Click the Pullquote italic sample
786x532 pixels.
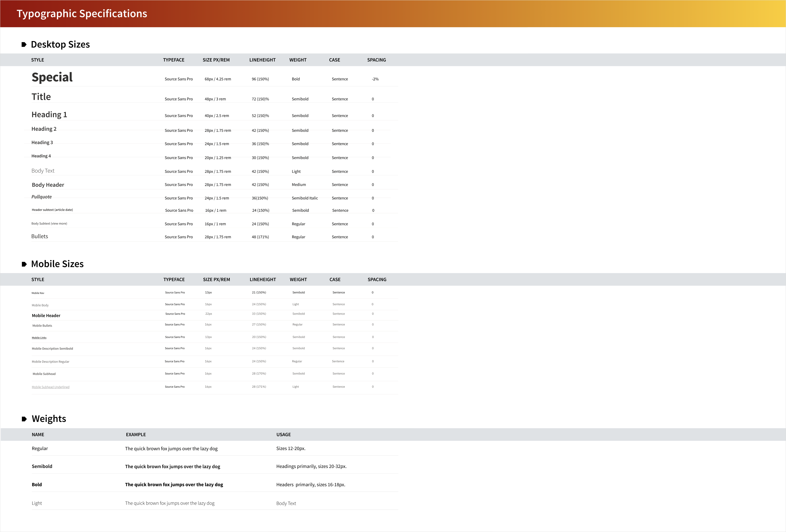(42, 197)
